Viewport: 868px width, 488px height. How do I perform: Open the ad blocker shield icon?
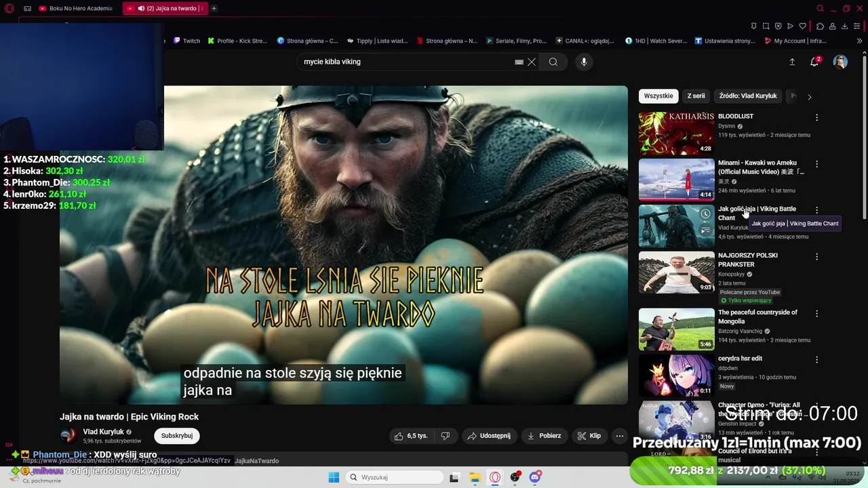pyautogui.click(x=778, y=26)
